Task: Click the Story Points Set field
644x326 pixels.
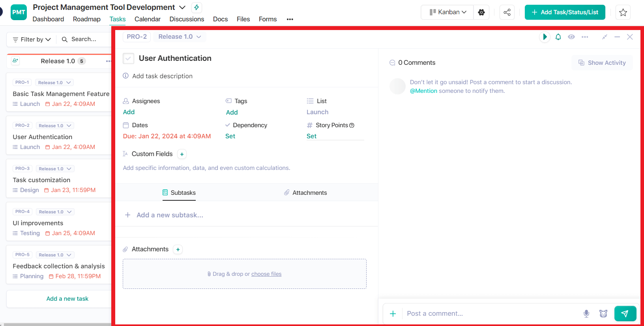Action: (x=335, y=136)
